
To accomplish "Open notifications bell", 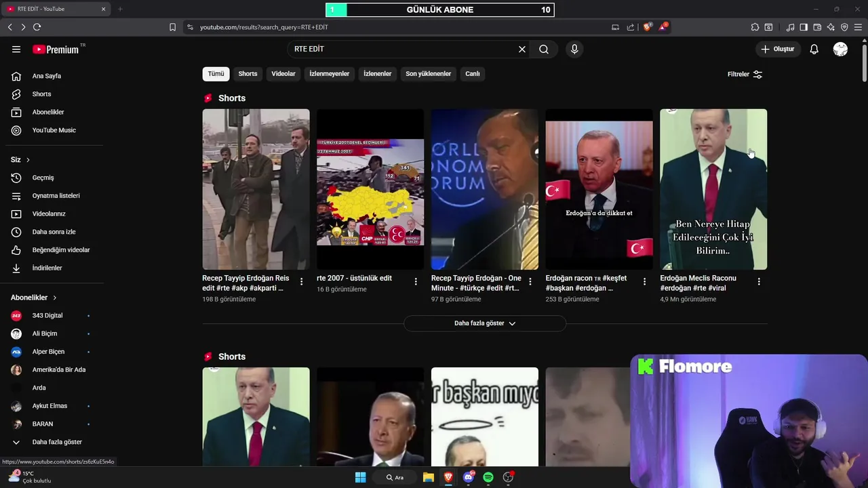I will click(x=814, y=49).
